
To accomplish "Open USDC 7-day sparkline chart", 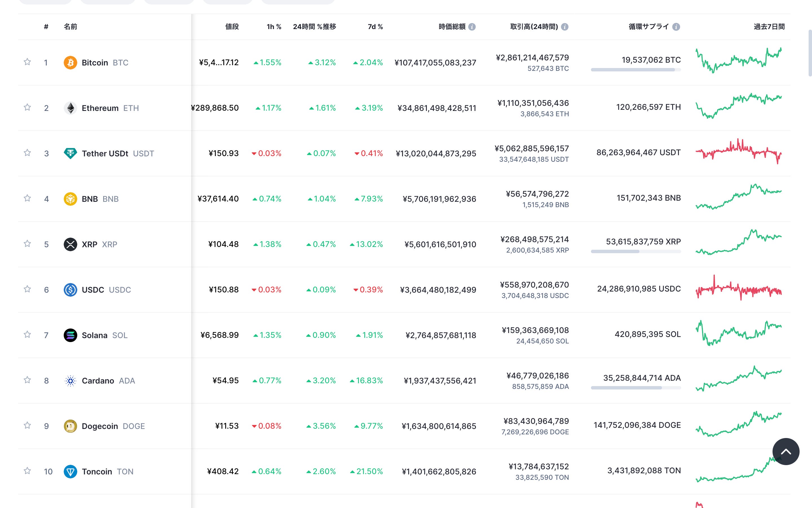I will (x=738, y=288).
